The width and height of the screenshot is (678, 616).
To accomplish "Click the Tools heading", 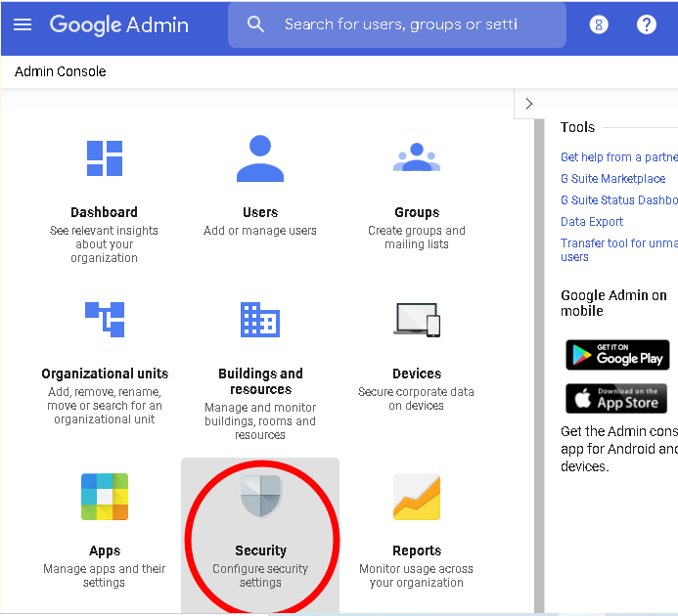I will (x=577, y=127).
